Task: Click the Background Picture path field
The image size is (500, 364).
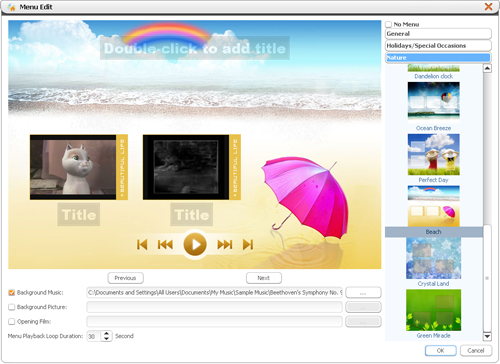Action: pyautogui.click(x=214, y=307)
